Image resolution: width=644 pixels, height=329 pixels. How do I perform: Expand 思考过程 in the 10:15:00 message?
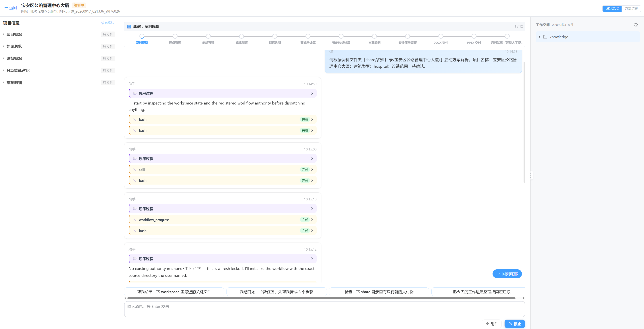(x=222, y=158)
